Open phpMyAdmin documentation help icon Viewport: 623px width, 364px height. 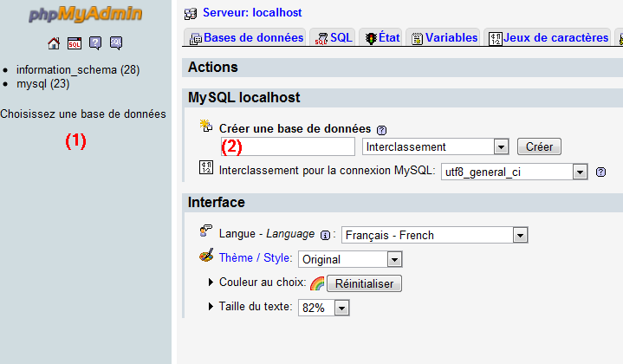(x=95, y=43)
